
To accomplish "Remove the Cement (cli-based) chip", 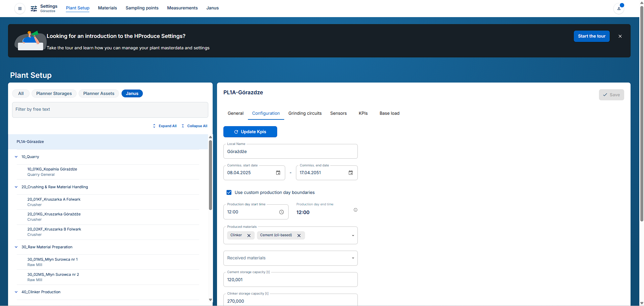I will click(x=299, y=236).
